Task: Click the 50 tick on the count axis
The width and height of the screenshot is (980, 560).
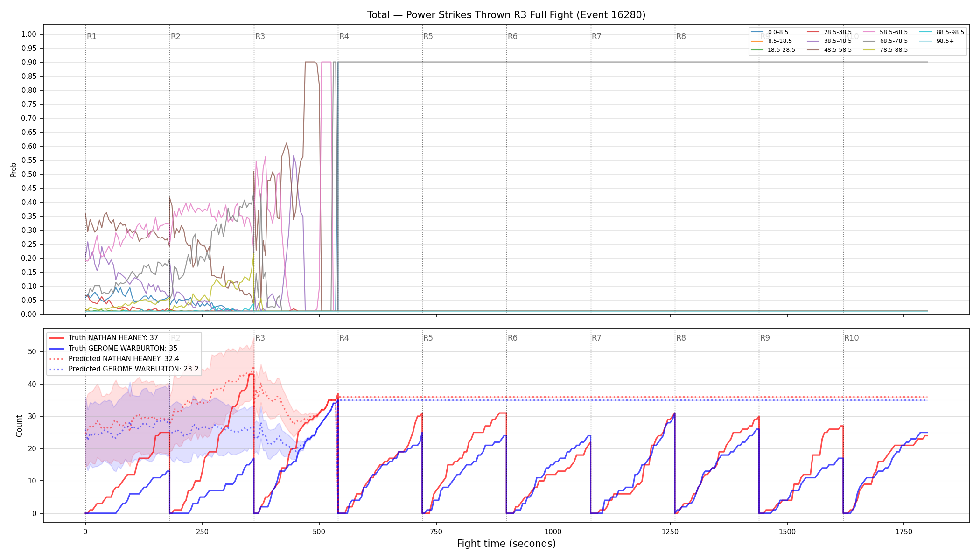Action: pos(32,352)
